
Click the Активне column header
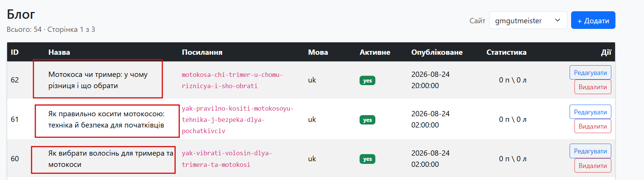pyautogui.click(x=375, y=52)
